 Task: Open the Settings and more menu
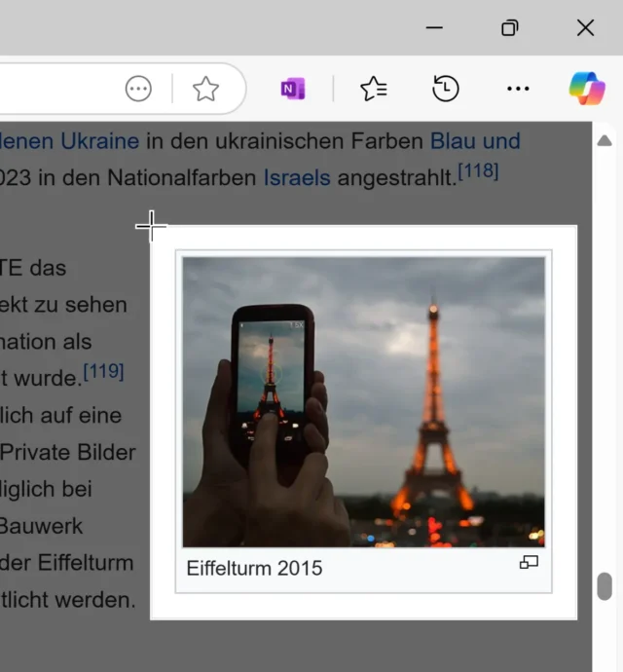click(x=518, y=90)
